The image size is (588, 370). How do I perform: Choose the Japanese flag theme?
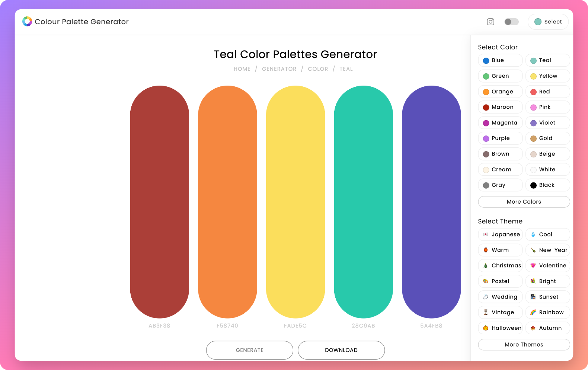click(x=500, y=235)
